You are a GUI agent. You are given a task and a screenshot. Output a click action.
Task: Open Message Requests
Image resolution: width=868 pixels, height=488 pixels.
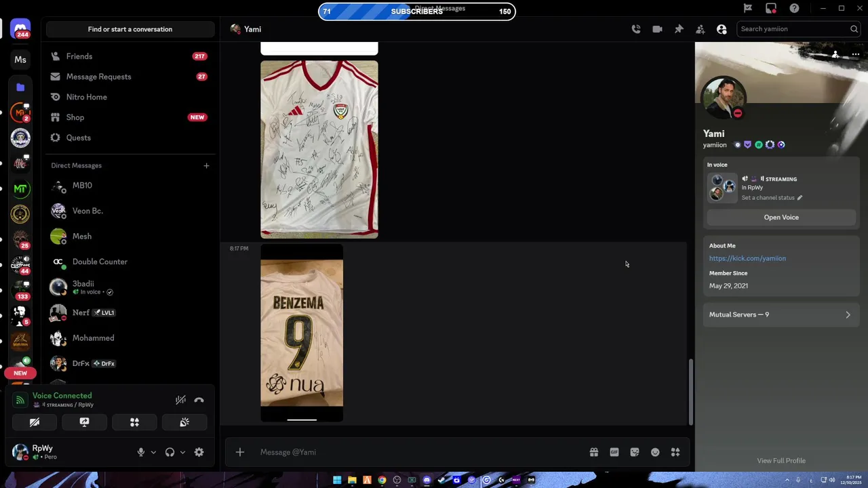coord(129,77)
